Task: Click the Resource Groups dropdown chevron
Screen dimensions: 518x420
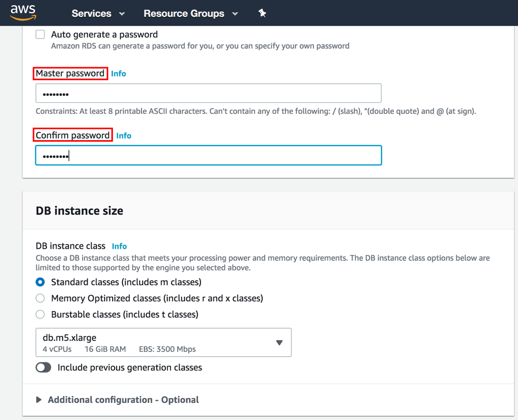Action: pyautogui.click(x=235, y=14)
